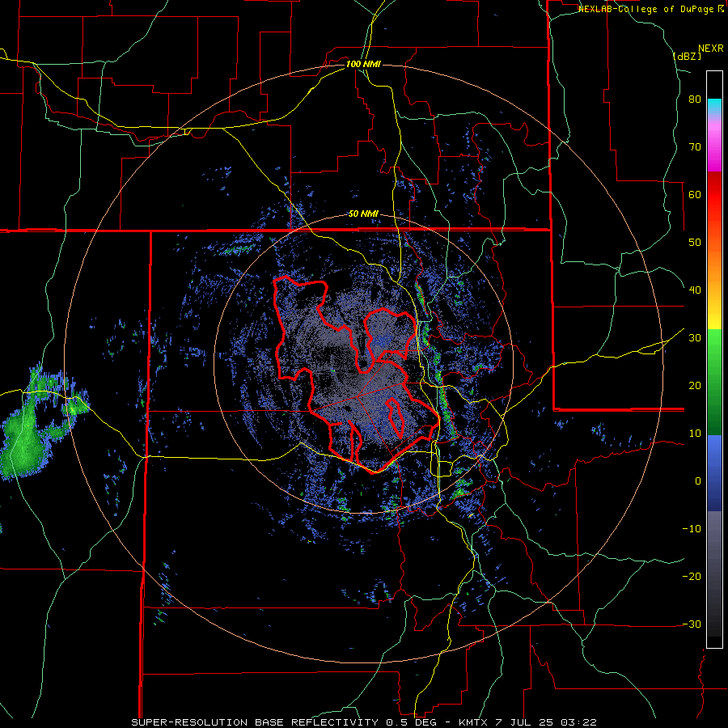The height and width of the screenshot is (728, 728).
Task: Click the 03:22 timestamp in the caption
Action: click(581, 722)
